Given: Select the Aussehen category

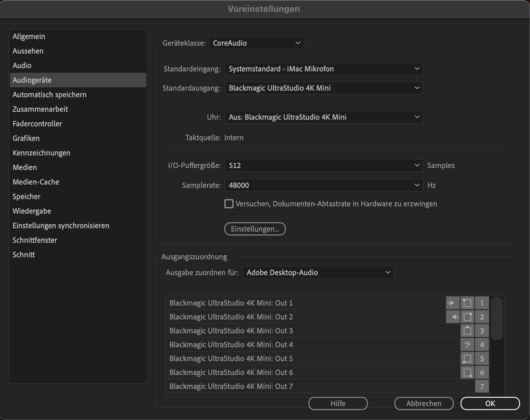Looking at the screenshot, I should [x=78, y=51].
